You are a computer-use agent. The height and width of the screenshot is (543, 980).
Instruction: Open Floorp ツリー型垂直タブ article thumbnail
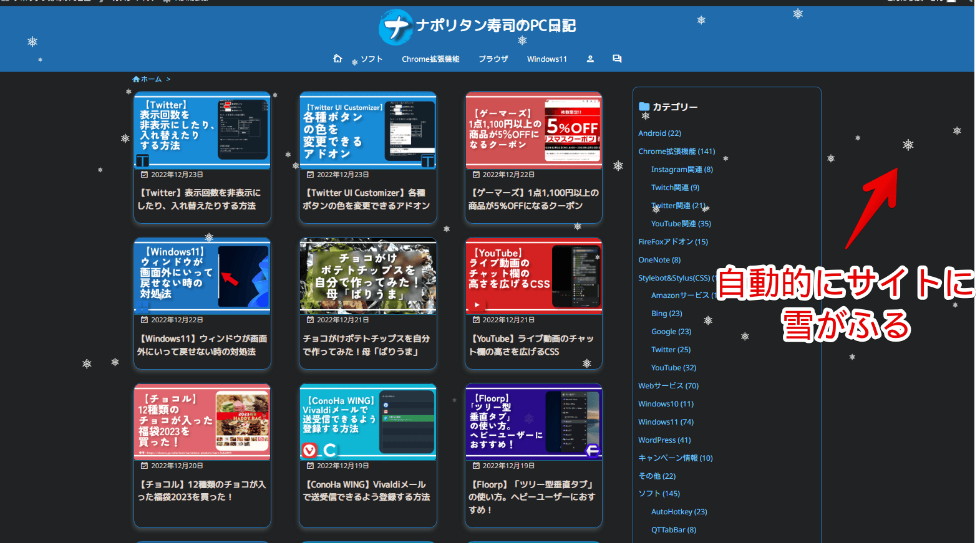(534, 422)
